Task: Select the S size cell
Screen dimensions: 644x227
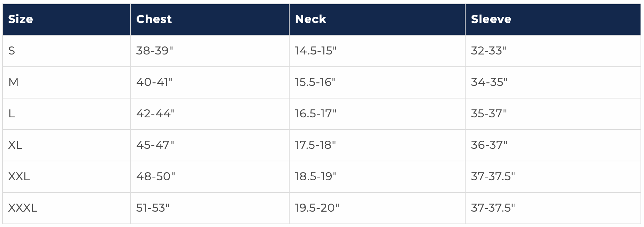Action: coord(12,51)
